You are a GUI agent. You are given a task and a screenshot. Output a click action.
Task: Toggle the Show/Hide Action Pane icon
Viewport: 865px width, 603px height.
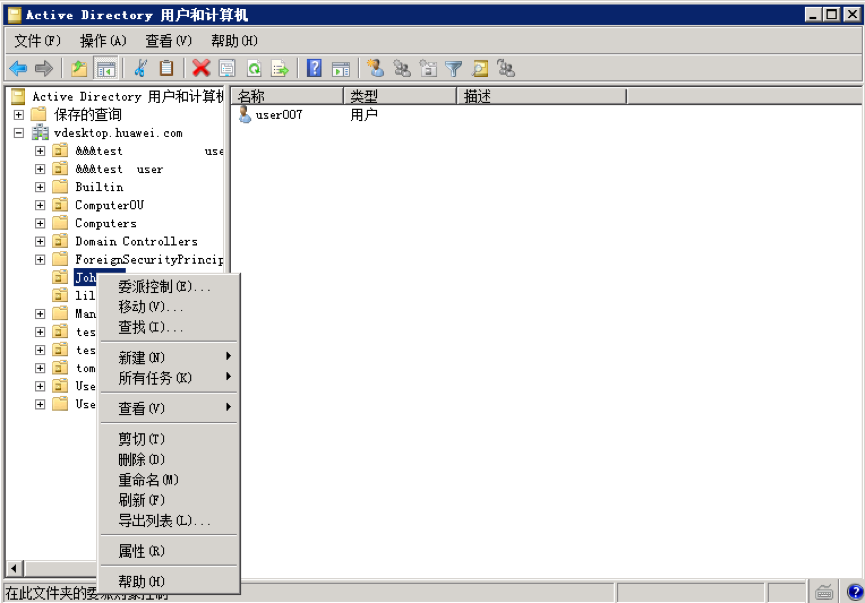pyautogui.click(x=341, y=69)
